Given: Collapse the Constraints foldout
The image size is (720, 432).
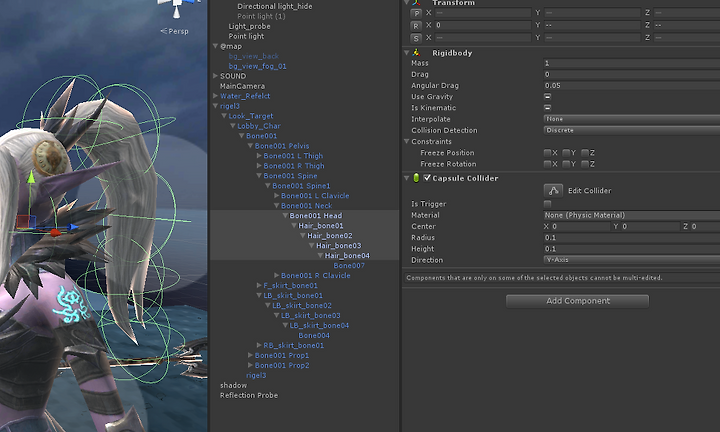Looking at the screenshot, I should (x=406, y=141).
